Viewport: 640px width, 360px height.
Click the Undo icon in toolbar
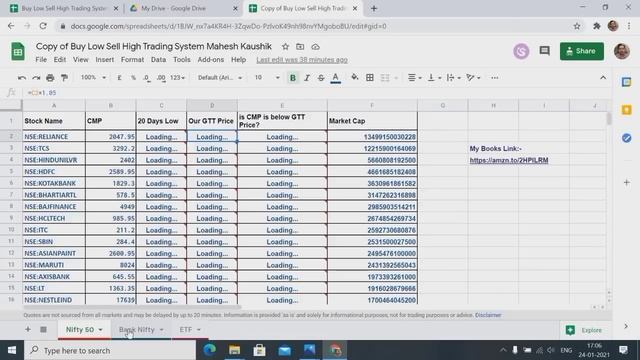(22, 78)
